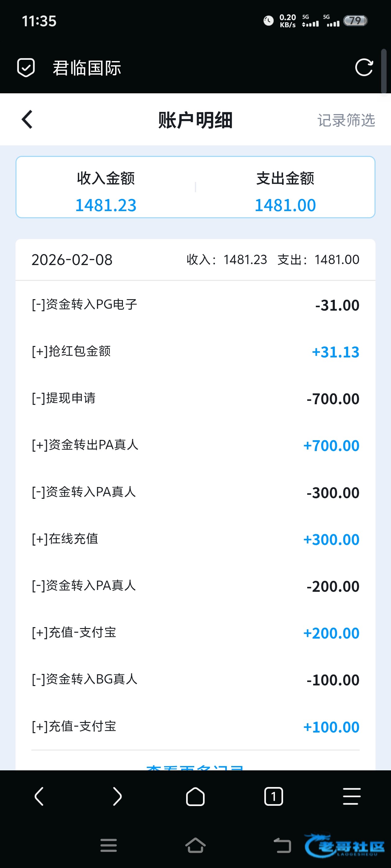
Task: Tap the security shield icon
Action: 26,67
